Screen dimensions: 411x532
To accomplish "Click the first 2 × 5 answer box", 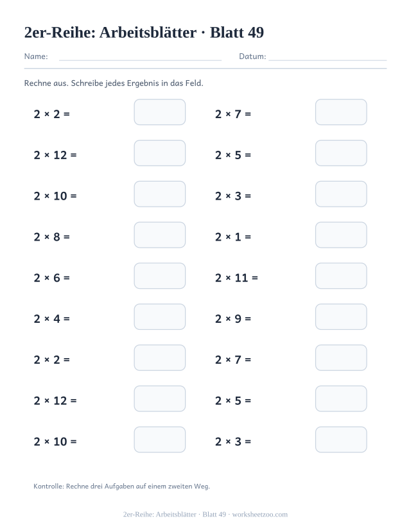I will 341,153.
